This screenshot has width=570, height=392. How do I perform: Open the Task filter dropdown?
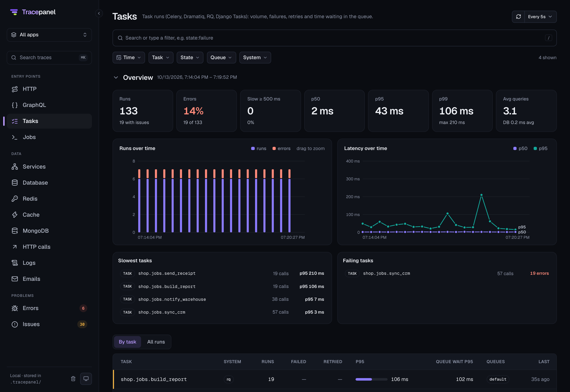point(161,58)
